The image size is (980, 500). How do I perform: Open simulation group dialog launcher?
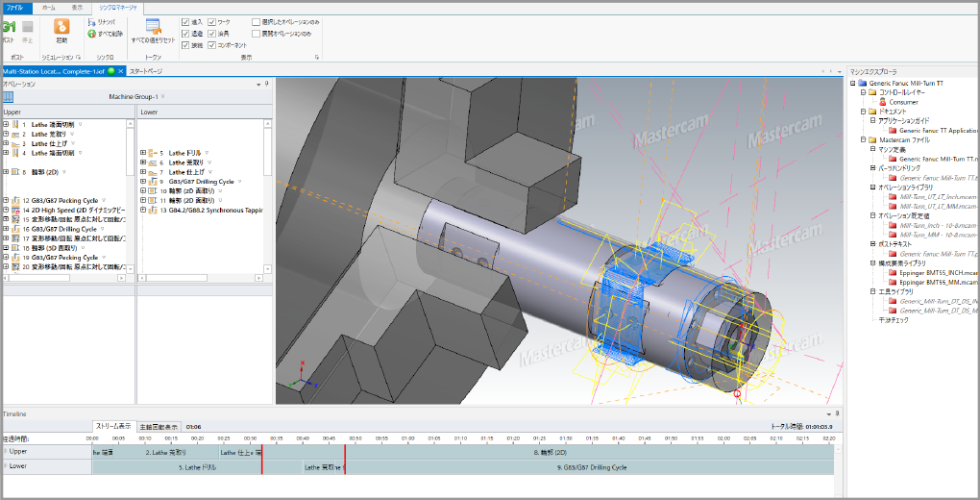click(x=78, y=57)
